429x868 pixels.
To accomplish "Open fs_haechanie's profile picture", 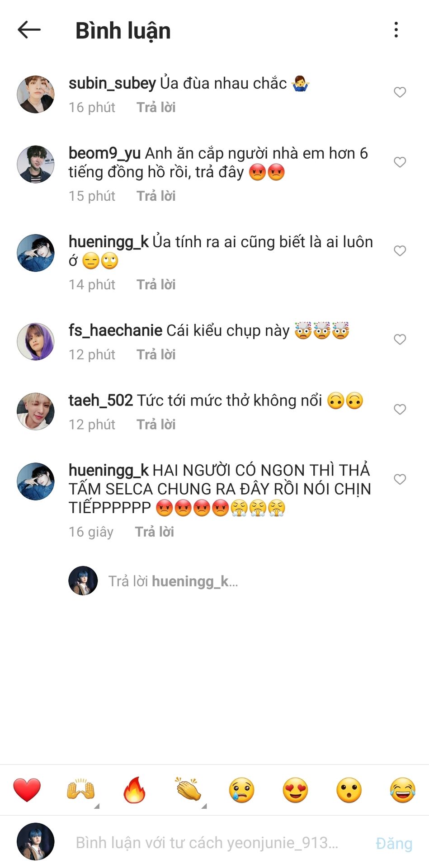I will tap(36, 341).
